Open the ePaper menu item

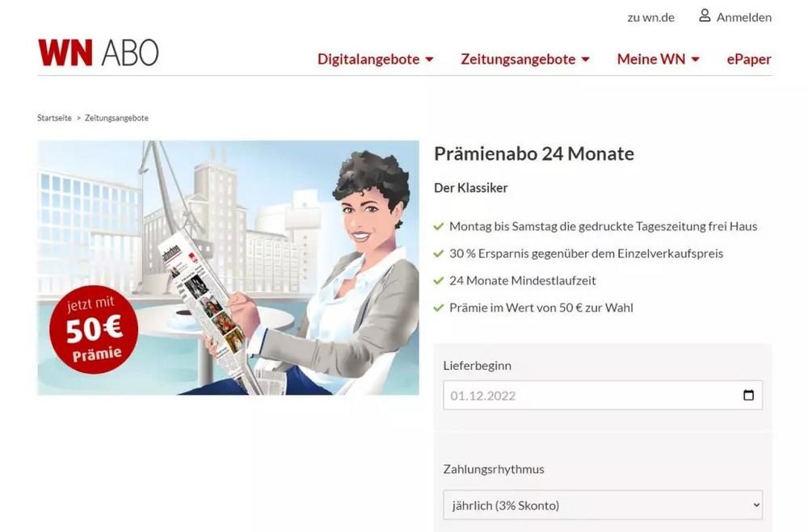749,59
